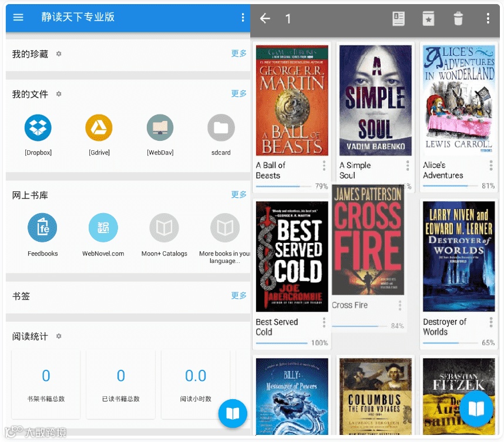Viewport: 504px width, 442px height.
Task: Click the 'Destroyer of Worlds' title text
Action: tap(445, 327)
